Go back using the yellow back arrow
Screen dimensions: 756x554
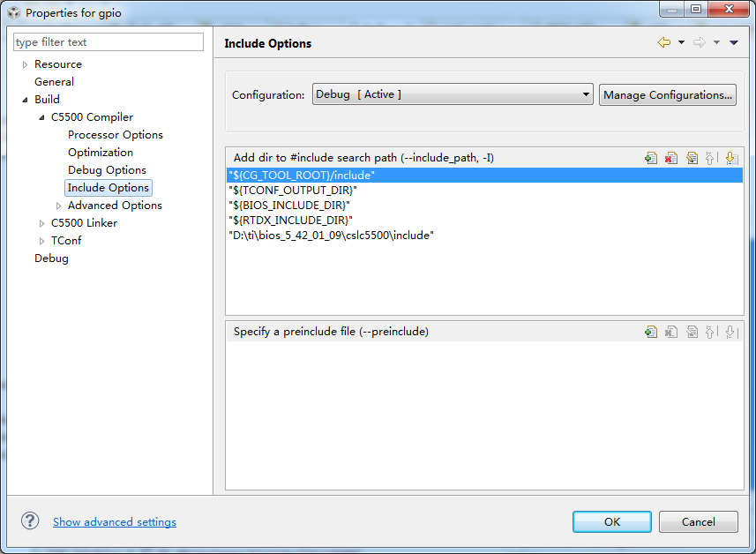click(664, 42)
